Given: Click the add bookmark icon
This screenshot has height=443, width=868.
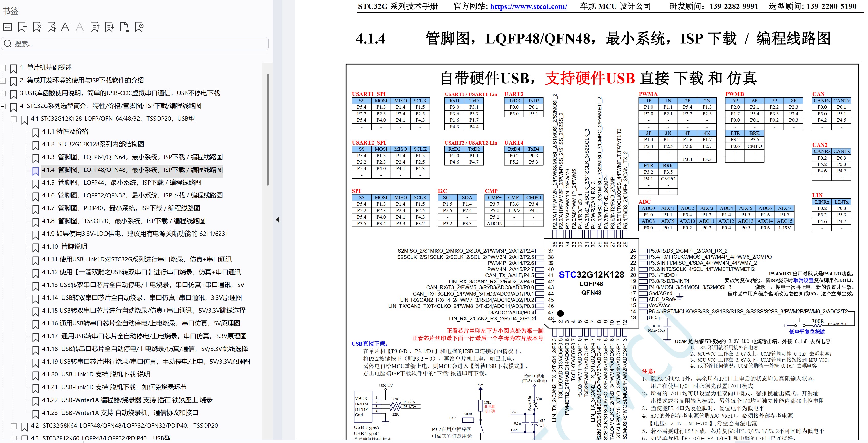Looking at the screenshot, I should 22,27.
